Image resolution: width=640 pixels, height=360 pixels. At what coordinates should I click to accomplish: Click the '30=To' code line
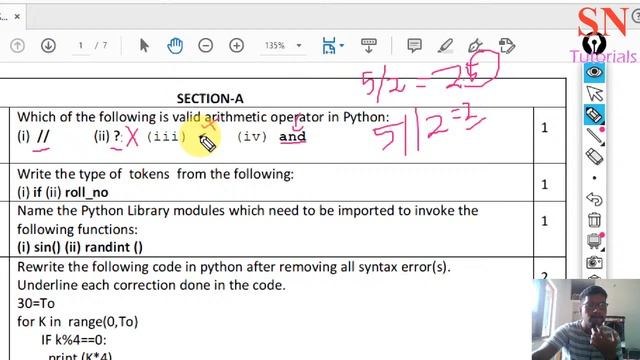pyautogui.click(x=36, y=303)
